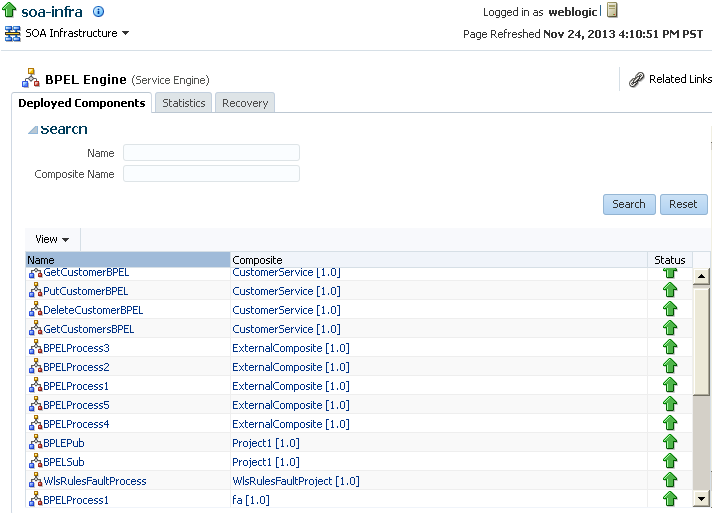Image resolution: width=712 pixels, height=513 pixels.
Task: Open the WlsRulesFaultProject [1.0] composite link
Action: click(296, 481)
